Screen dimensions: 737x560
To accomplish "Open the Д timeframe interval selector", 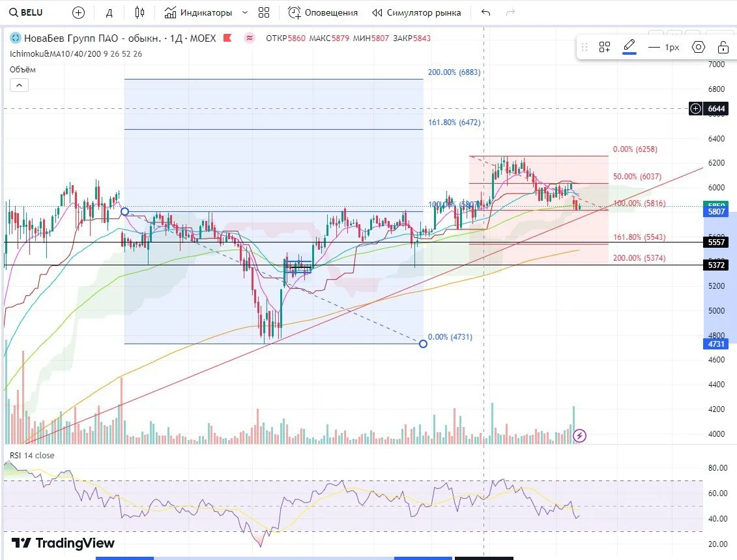I will (109, 12).
